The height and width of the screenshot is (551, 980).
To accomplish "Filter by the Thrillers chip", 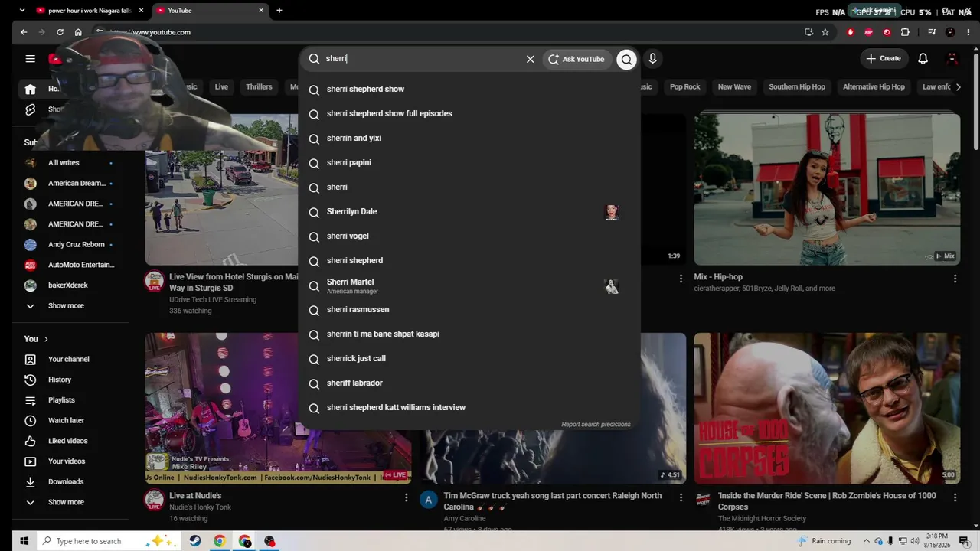I will 259,87.
